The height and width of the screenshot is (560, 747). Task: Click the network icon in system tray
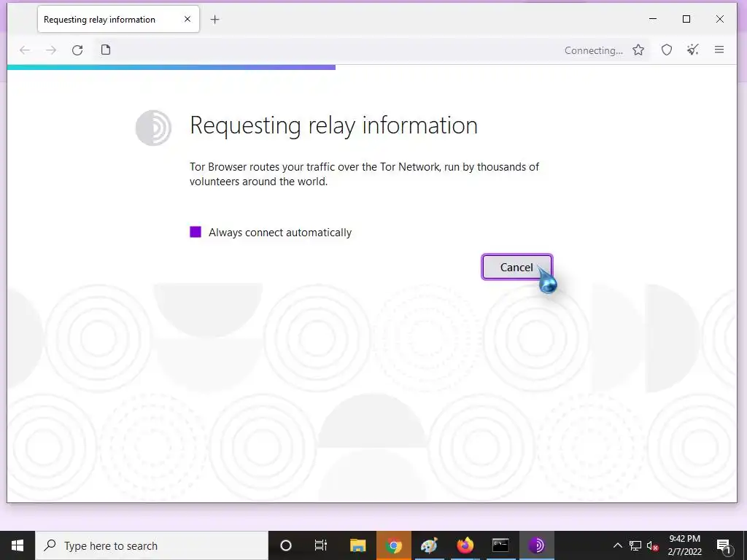pos(635,545)
